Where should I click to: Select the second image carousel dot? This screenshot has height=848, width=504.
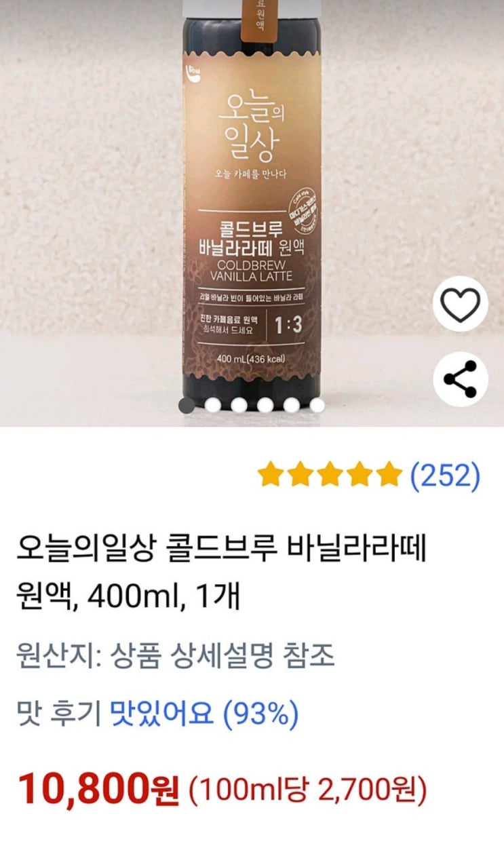(x=212, y=405)
